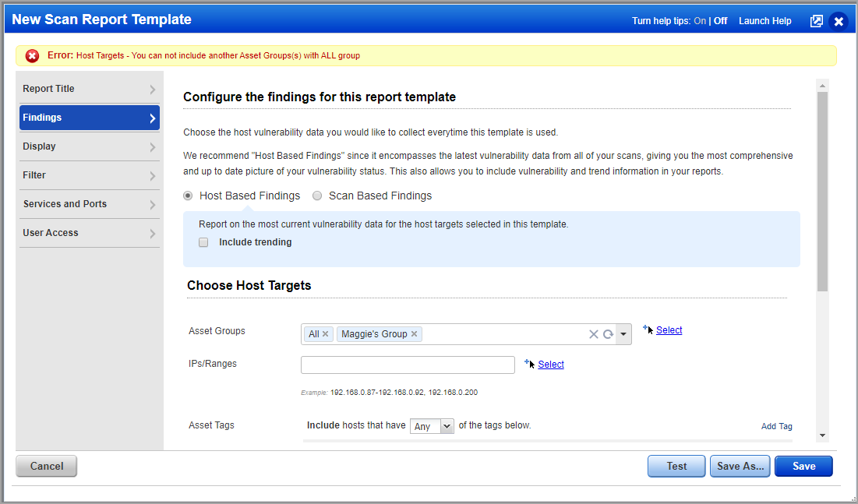Click inside the IPs/Ranges input field

407,364
